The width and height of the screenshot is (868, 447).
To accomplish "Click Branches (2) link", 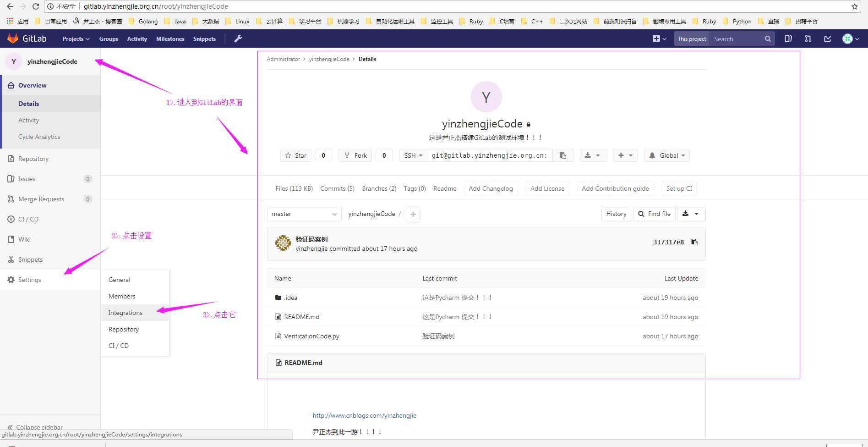I will (x=379, y=188).
